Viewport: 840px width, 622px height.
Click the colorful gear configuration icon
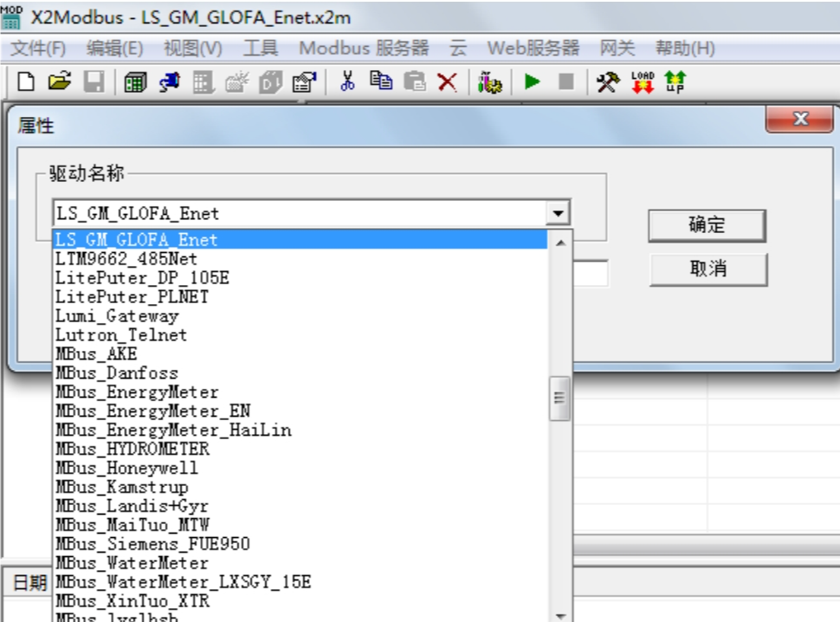(489, 82)
